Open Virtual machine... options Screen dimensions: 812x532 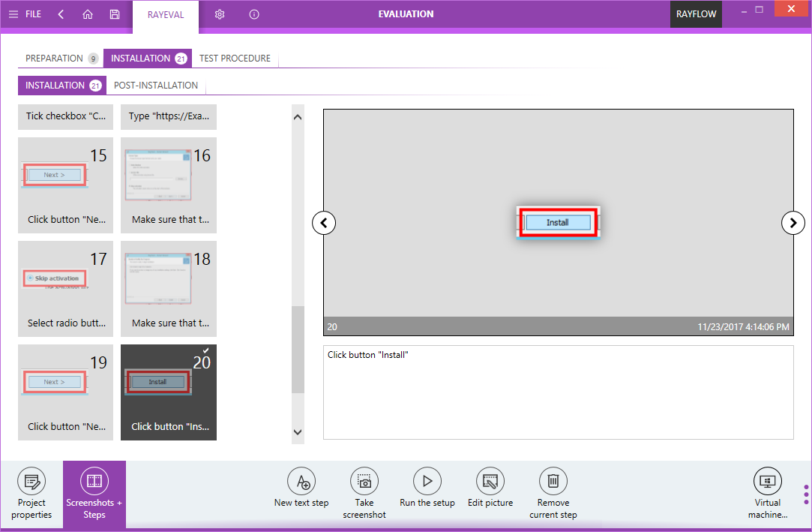coord(768,493)
